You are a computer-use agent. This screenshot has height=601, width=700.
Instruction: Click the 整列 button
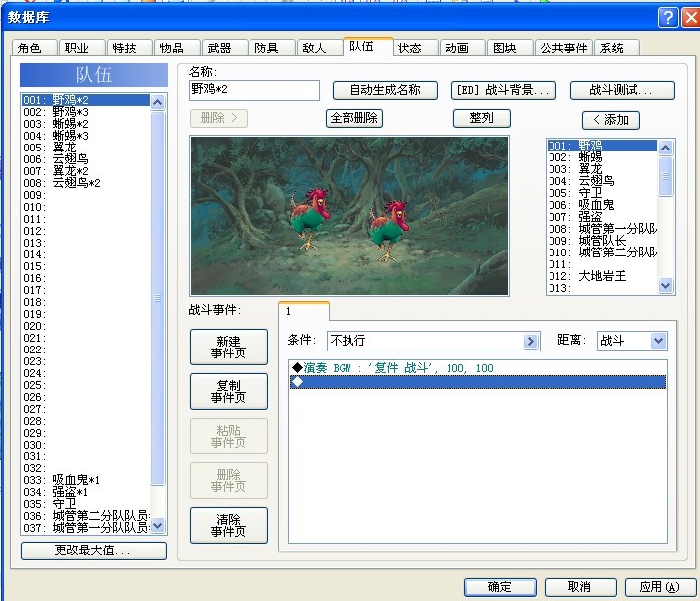click(x=482, y=119)
